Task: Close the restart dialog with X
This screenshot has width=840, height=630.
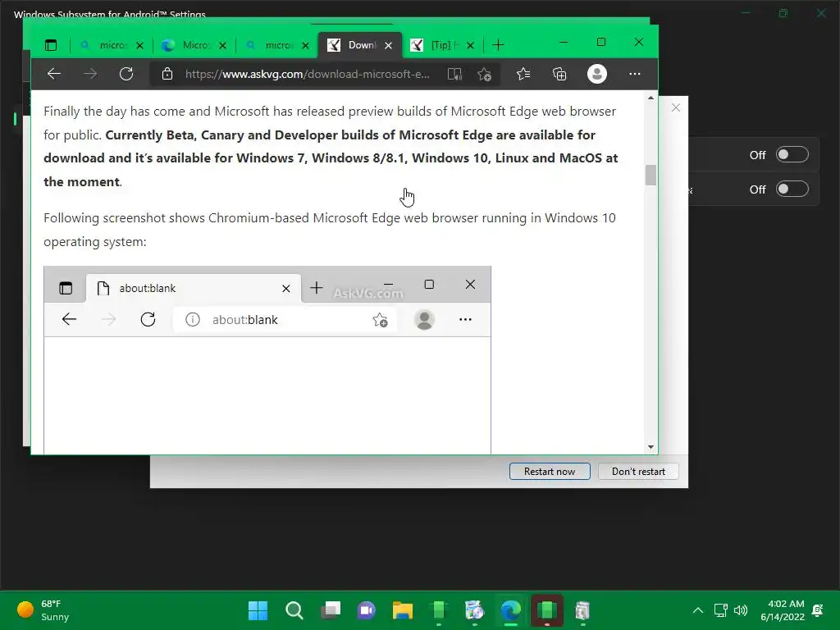Action: pos(676,107)
